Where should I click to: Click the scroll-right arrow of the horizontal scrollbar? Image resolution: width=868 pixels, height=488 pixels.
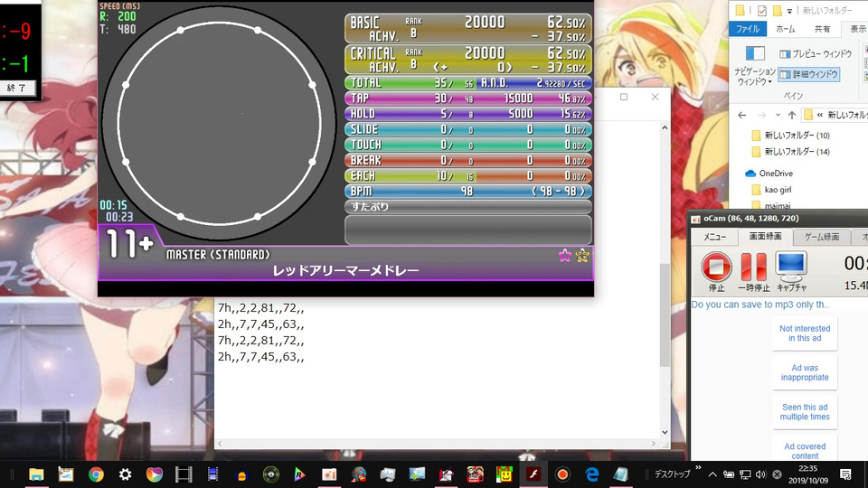pyautogui.click(x=653, y=444)
